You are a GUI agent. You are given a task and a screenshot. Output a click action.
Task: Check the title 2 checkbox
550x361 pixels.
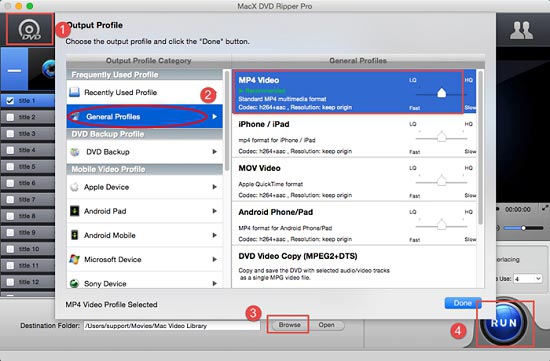[10, 117]
